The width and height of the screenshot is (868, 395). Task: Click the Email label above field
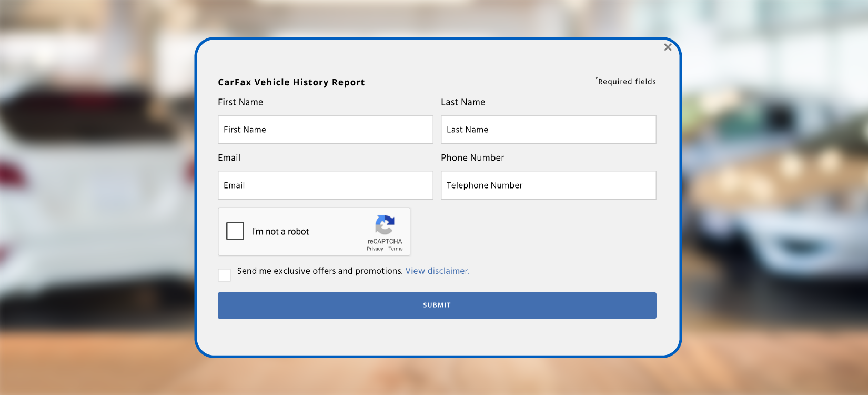tap(229, 158)
